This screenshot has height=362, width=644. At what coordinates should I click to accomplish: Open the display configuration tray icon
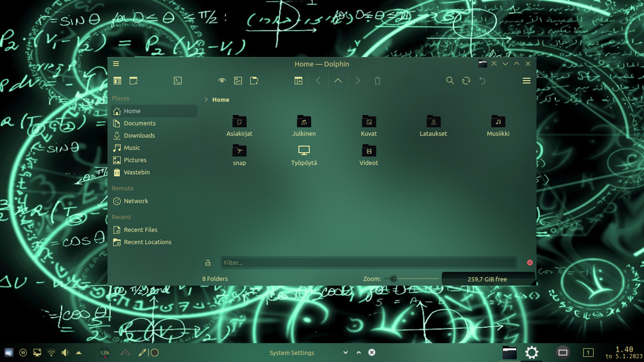(37, 353)
